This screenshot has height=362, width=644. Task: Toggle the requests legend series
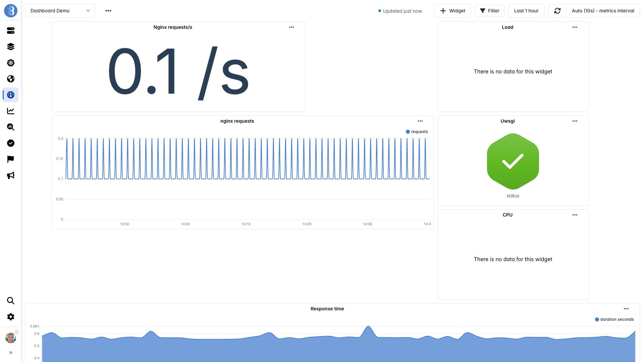pos(417,132)
